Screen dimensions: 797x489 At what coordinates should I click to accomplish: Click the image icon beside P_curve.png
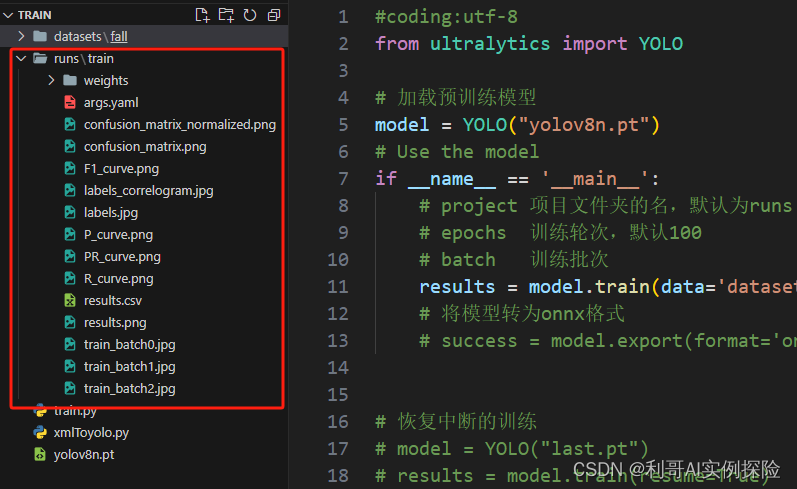pyautogui.click(x=70, y=234)
